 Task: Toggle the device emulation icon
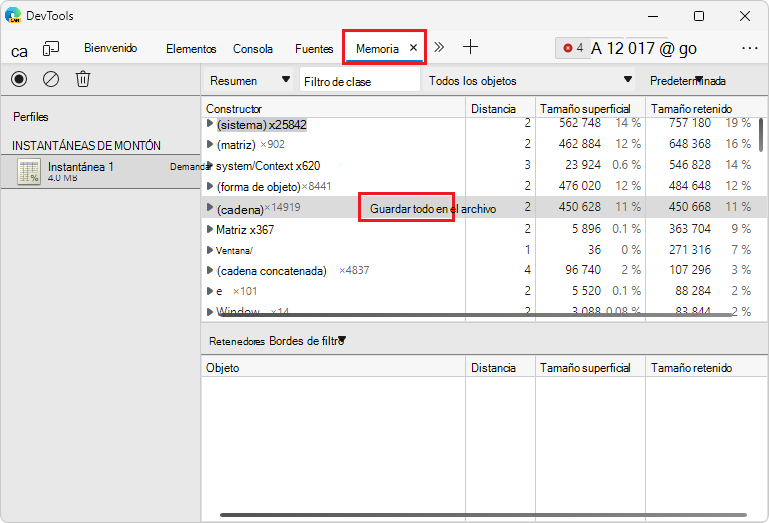tap(51, 49)
